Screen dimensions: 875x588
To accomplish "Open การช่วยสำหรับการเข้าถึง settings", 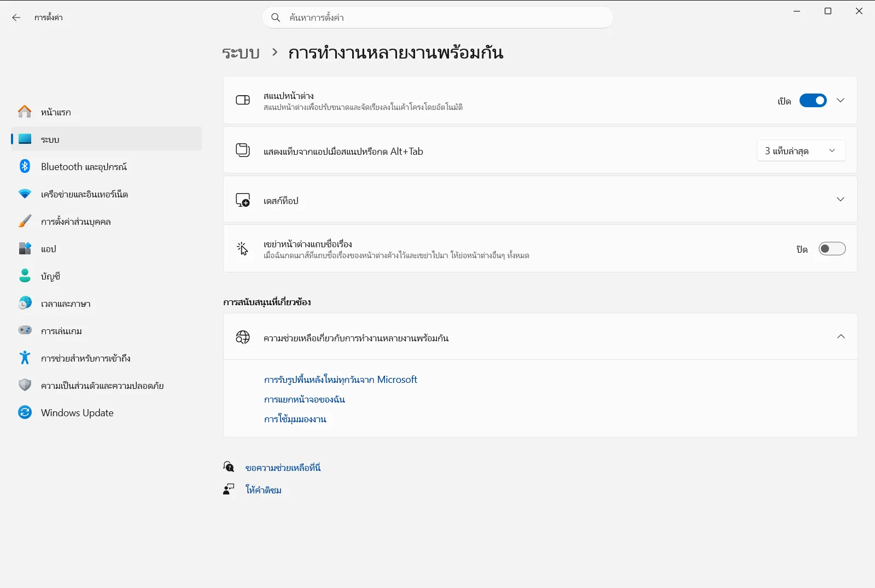I will pos(107,358).
